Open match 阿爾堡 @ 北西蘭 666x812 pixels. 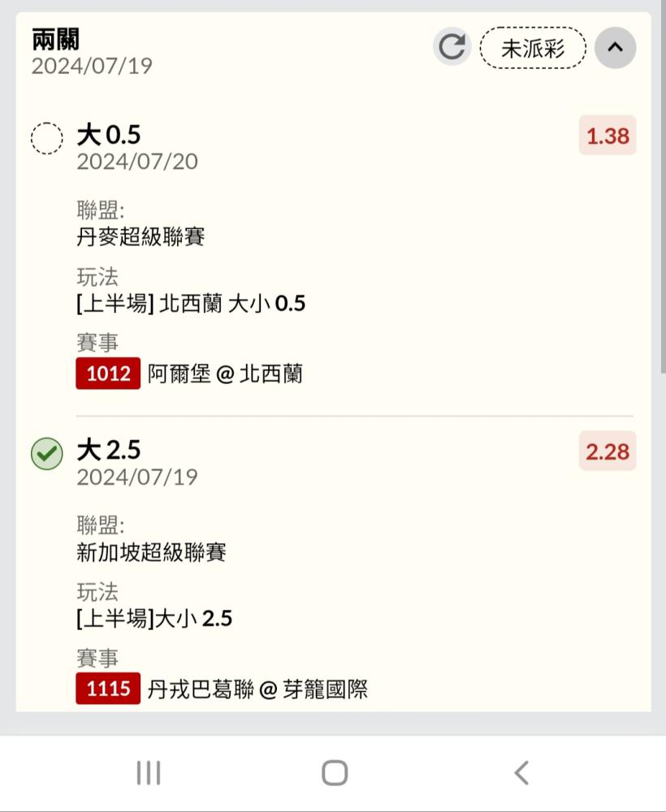pyautogui.click(x=225, y=374)
